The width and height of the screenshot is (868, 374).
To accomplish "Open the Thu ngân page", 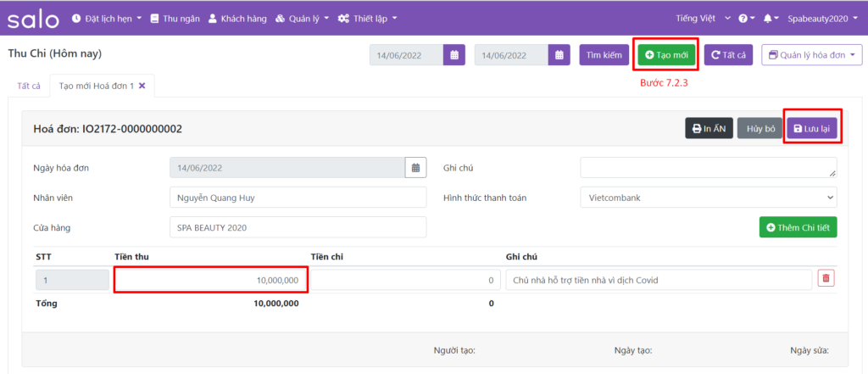I will [x=175, y=18].
